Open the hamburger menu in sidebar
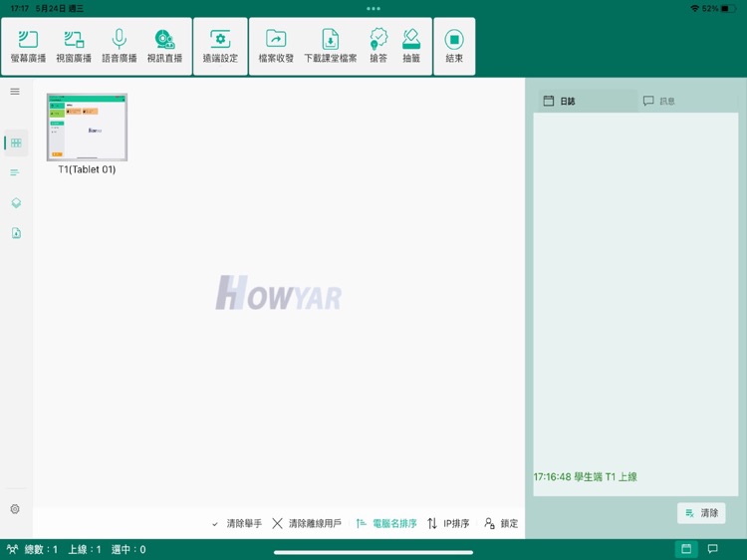Screen dimensions: 747x560 [x=15, y=92]
